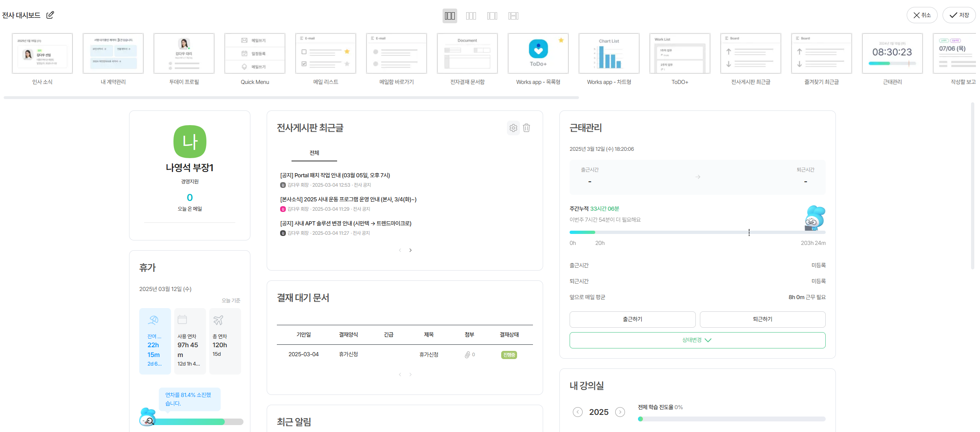The image size is (980, 432).
Task: Switch to the fourth layout icon with header
Action: (x=513, y=16)
